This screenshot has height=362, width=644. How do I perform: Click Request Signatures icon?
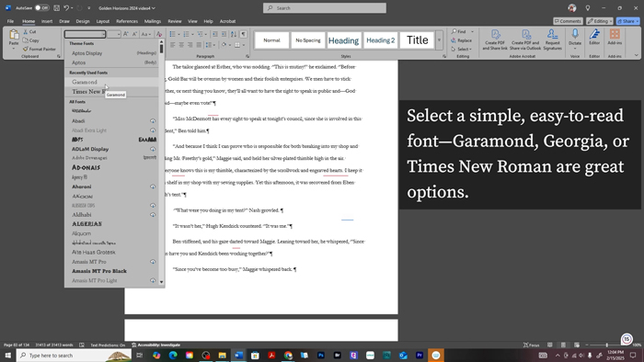tap(552, 40)
